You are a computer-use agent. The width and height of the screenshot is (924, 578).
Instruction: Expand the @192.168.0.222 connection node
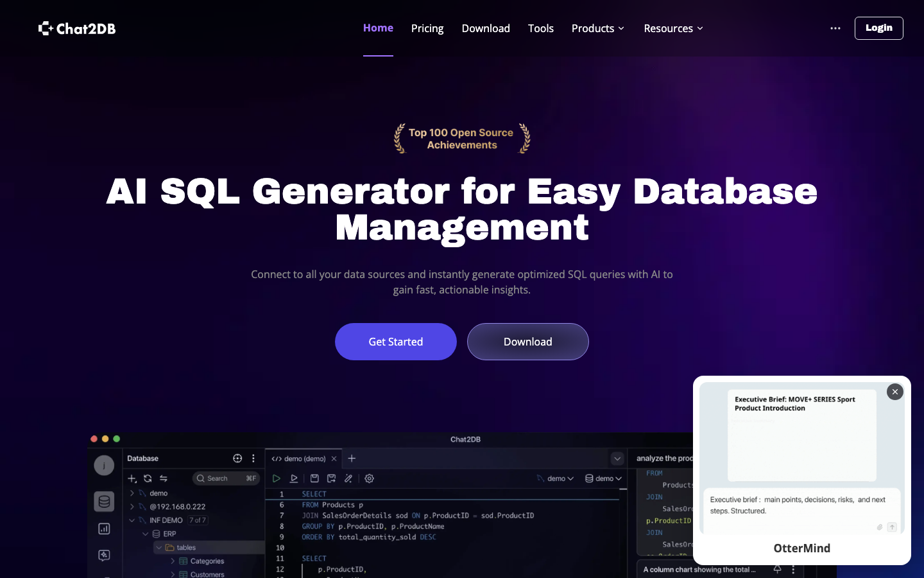(x=132, y=507)
